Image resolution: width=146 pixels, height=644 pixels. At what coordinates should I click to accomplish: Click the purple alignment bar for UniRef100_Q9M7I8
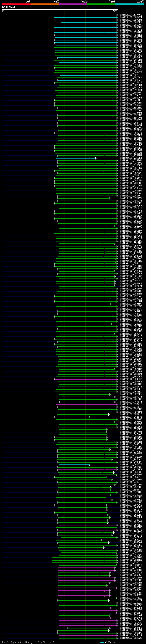pos(87,404)
